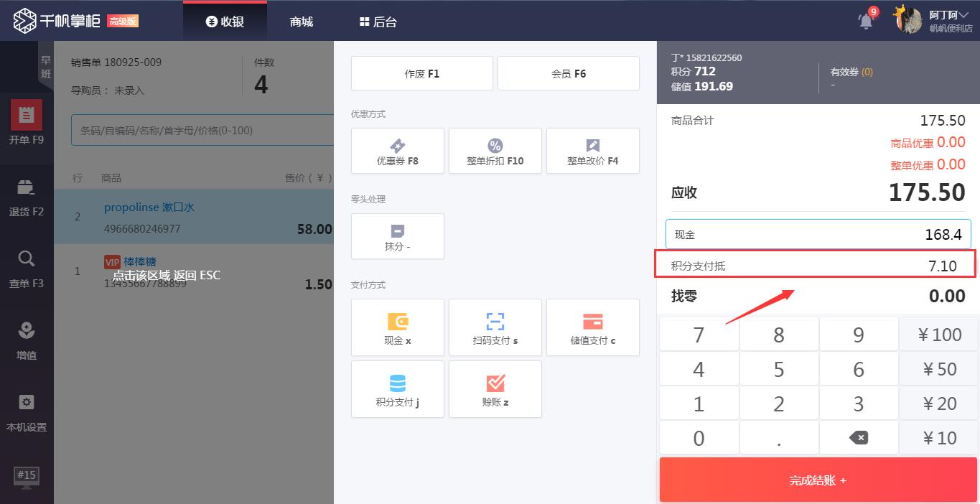This screenshot has height=504, width=980.
Task: Switch to the 商城 tab
Action: point(300,20)
